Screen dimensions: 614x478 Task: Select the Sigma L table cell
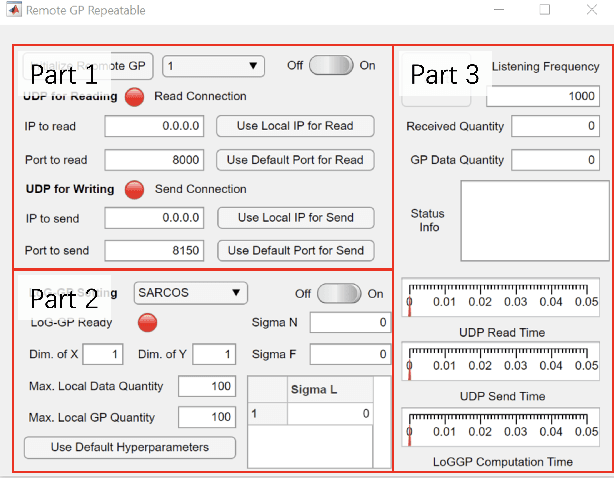coord(330,413)
